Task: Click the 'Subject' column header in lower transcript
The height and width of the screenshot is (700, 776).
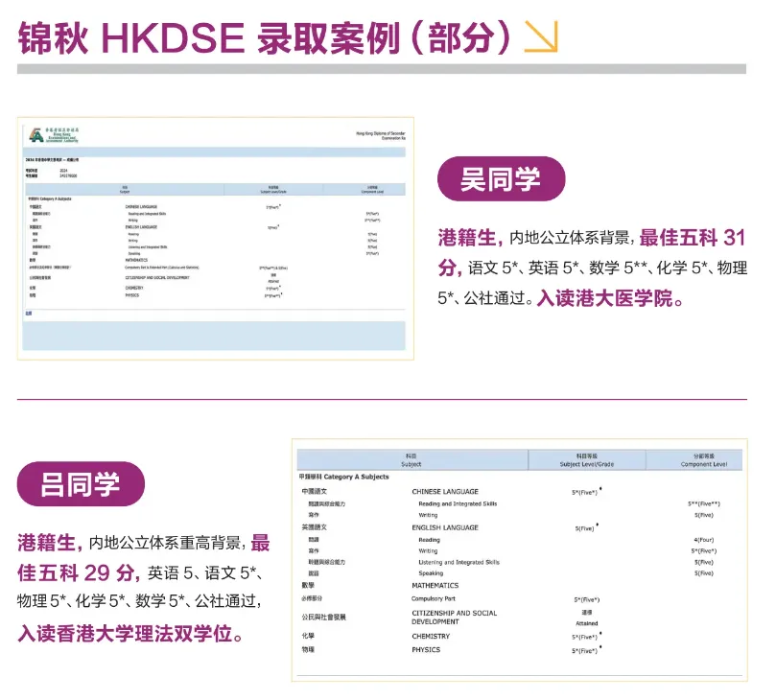Action: (x=411, y=464)
